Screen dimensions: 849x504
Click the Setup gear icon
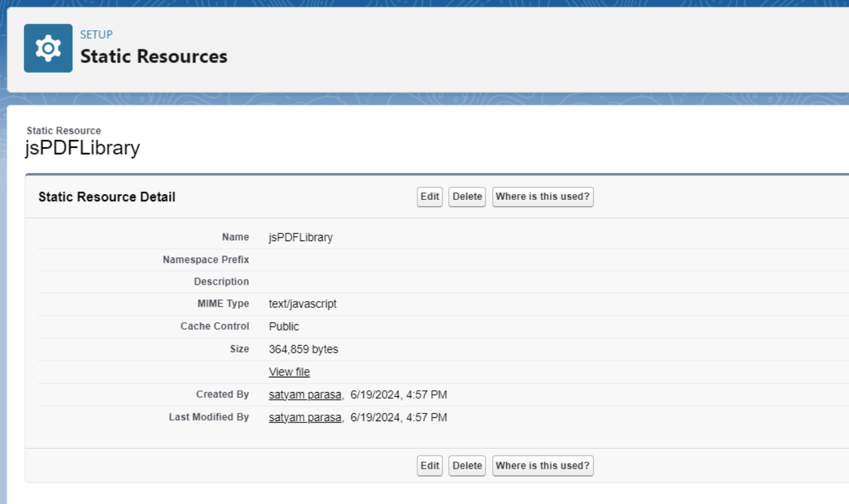48,48
